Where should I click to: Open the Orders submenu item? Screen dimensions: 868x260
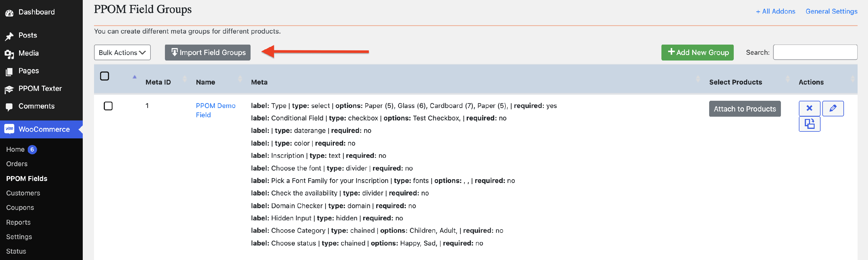point(17,164)
